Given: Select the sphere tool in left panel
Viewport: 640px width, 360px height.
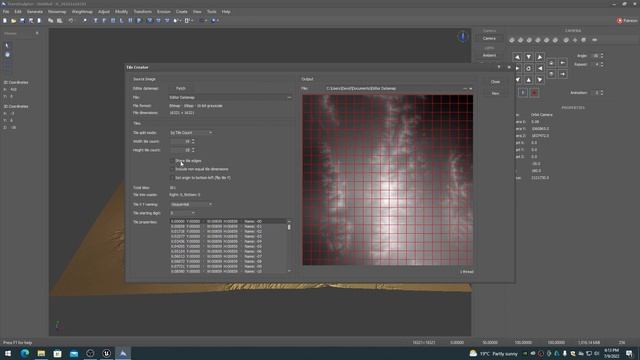Looking at the screenshot, I should click(7, 55).
